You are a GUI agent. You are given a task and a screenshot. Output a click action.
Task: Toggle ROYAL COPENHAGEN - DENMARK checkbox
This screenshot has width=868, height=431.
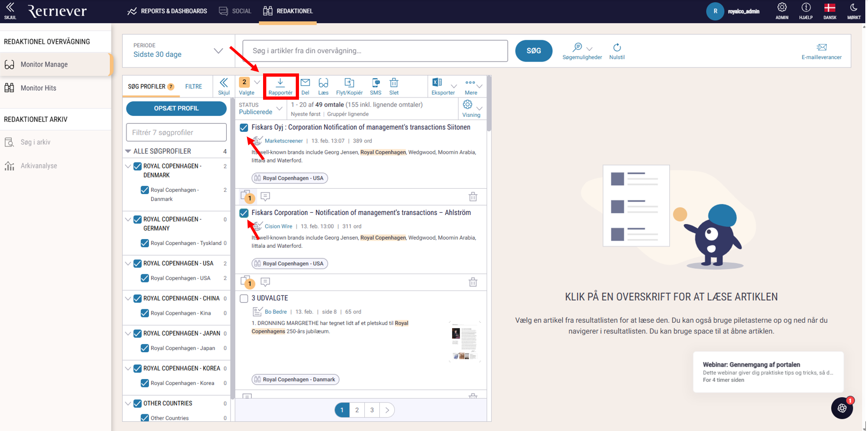click(x=138, y=166)
